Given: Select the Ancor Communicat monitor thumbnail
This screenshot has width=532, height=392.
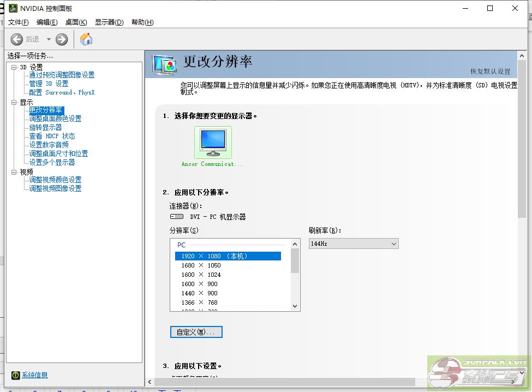Looking at the screenshot, I should coord(213,141).
